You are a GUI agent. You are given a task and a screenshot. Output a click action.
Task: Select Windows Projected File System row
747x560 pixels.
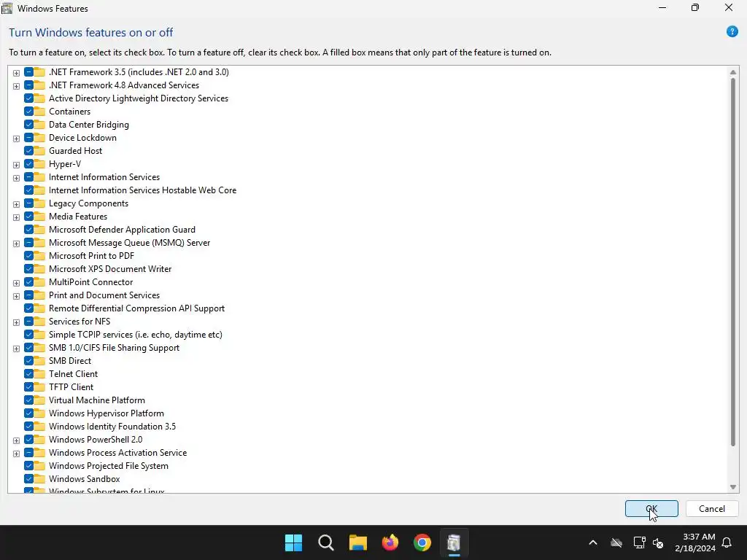[x=108, y=466]
